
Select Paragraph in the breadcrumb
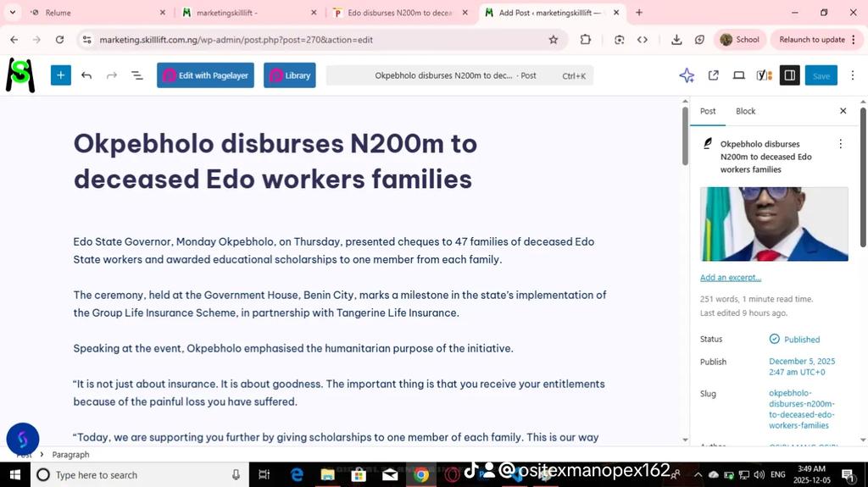click(70, 454)
